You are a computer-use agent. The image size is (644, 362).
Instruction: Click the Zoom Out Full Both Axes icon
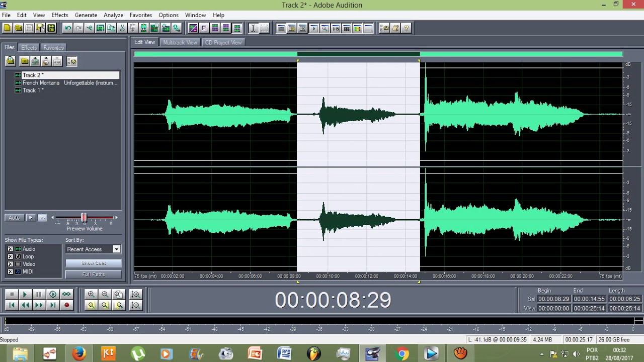[119, 294]
